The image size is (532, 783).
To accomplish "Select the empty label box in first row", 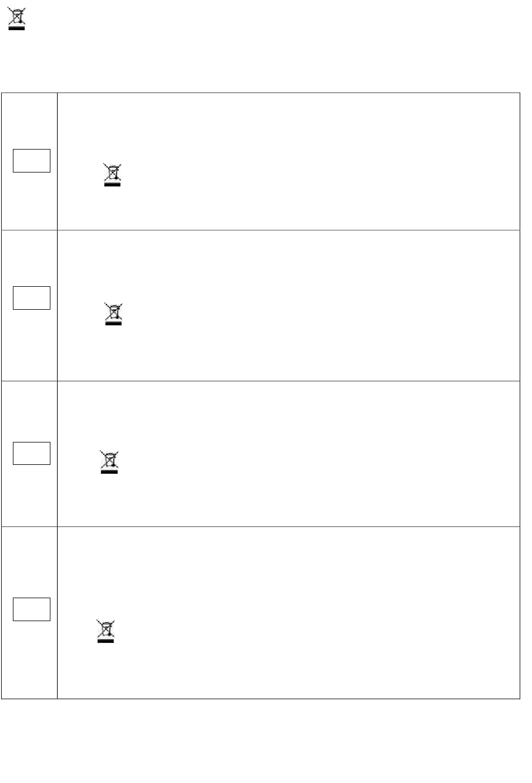I will pos(32,161).
